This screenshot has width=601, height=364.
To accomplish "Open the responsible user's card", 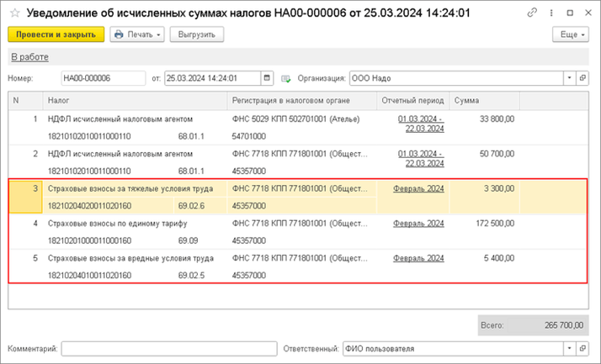I will pos(582,347).
